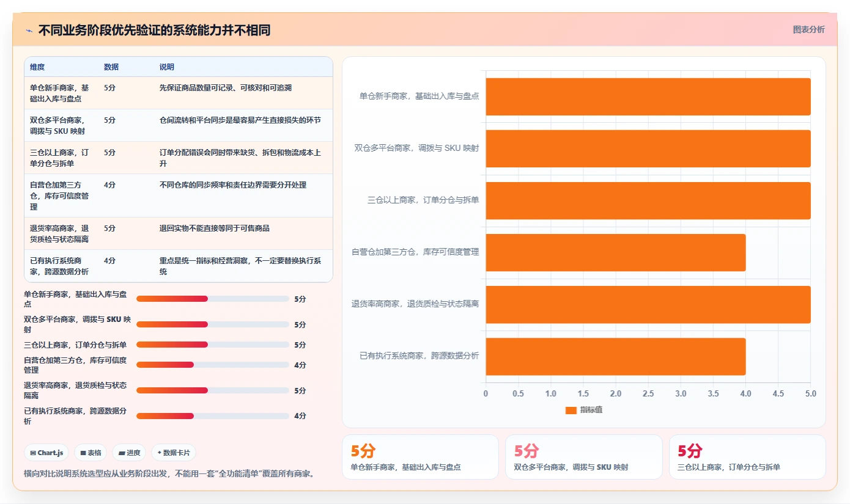
Task: Click the 维度 column header in the table
Action: click(37, 67)
